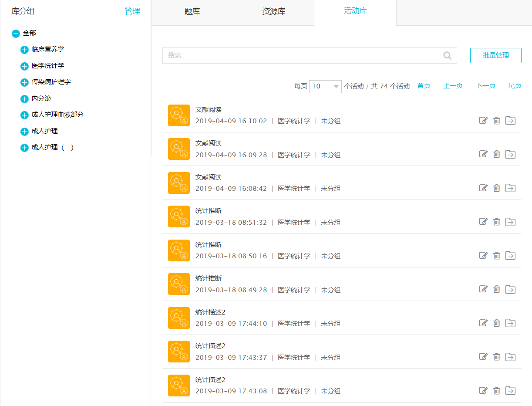
Task: Click the search magnifier icon
Action: (447, 55)
